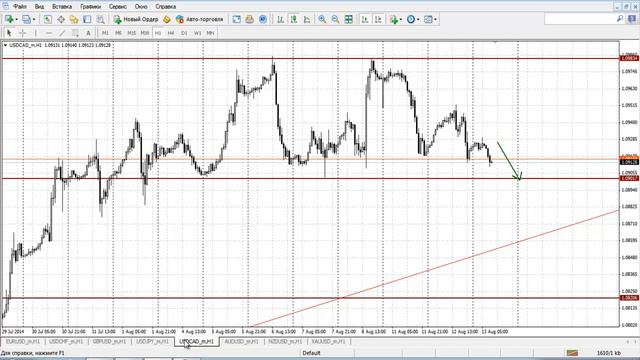Image resolution: width=640 pixels, height=360 pixels.
Task: Select the text label A tool
Action: 88,33
